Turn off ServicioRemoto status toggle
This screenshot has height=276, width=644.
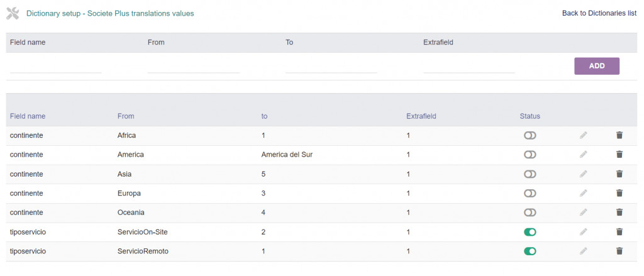point(530,251)
